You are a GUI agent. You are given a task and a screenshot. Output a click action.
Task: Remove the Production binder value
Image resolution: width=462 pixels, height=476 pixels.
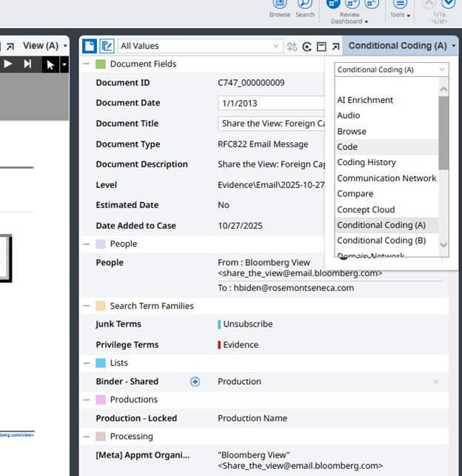435,382
